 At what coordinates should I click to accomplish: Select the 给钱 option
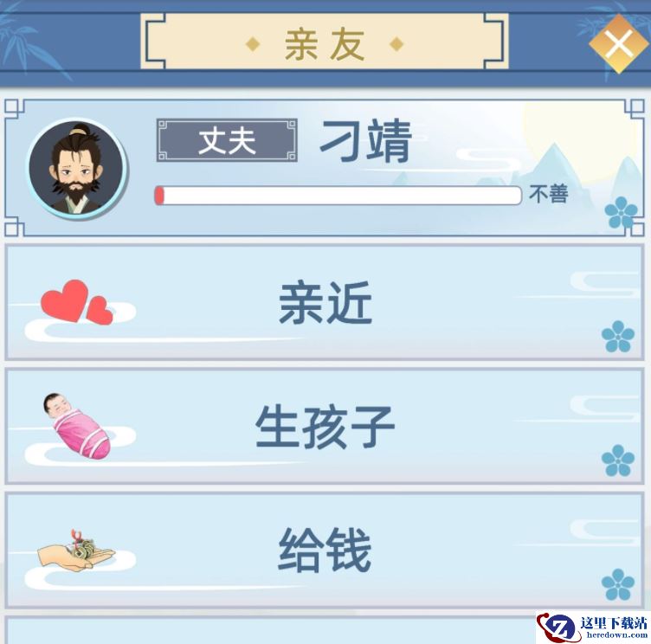point(325,550)
